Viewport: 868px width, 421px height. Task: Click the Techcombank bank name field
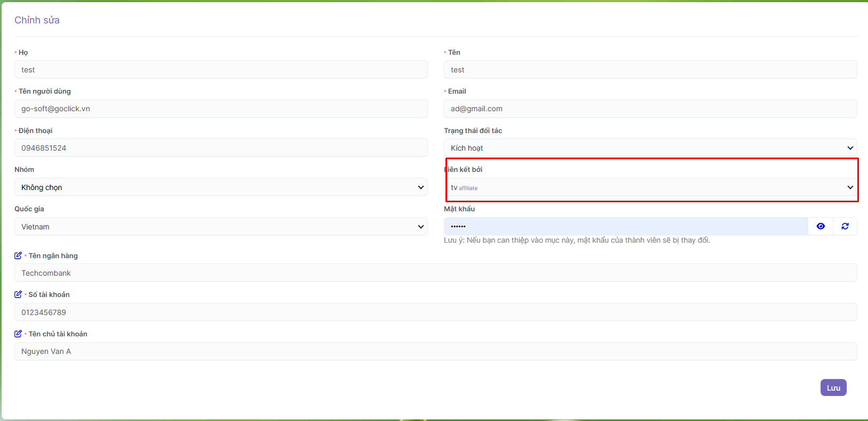pyautogui.click(x=435, y=273)
